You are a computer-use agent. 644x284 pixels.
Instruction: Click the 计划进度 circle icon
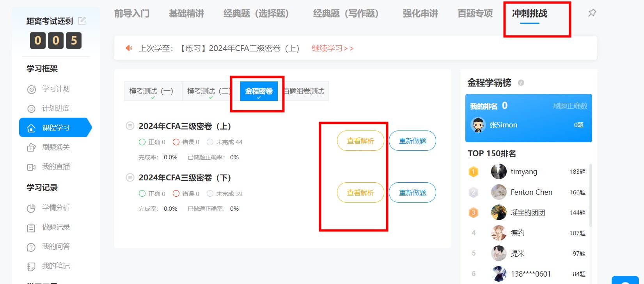tap(31, 109)
